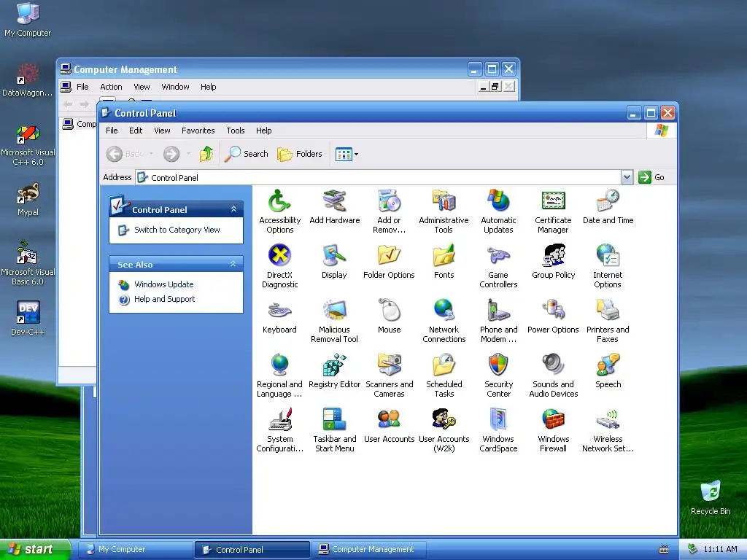Screen dimensions: 747x560
Task: Click Switch to Category View link
Action: coord(177,230)
